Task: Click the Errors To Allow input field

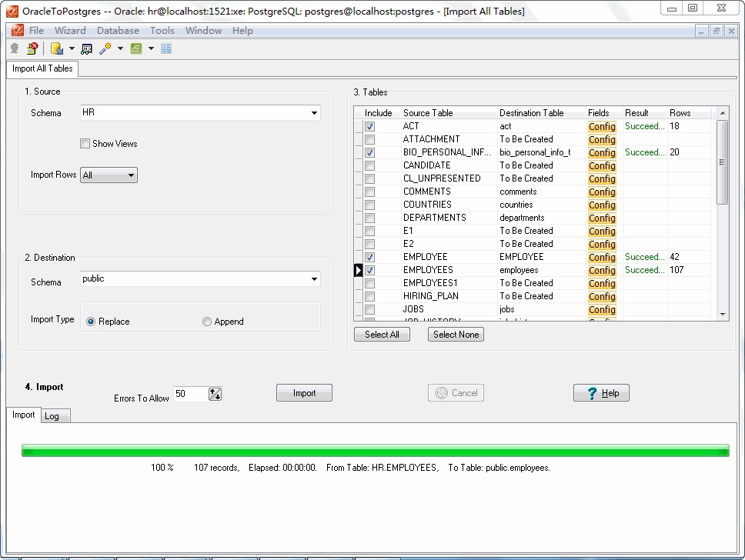Action: [x=191, y=394]
